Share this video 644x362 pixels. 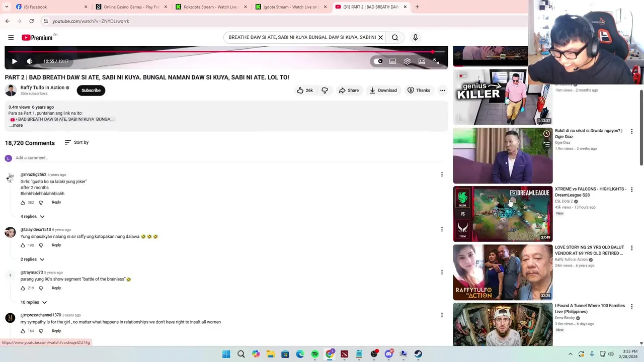click(349, 90)
